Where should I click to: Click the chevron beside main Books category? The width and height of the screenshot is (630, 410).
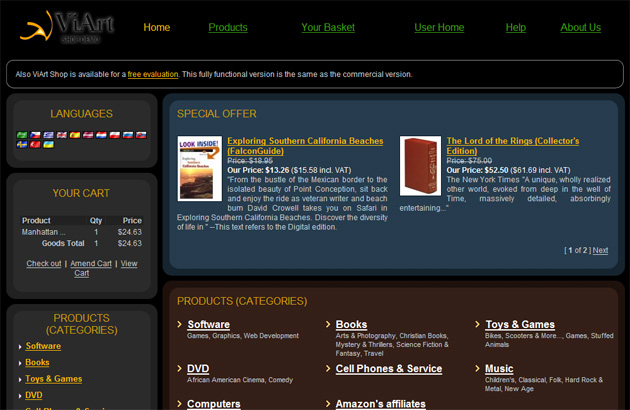tap(328, 324)
